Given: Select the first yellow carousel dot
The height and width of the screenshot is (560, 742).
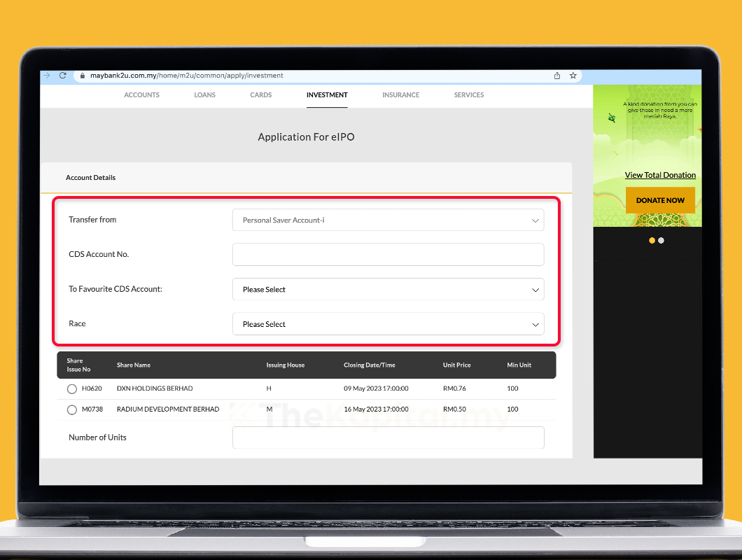Looking at the screenshot, I should [652, 240].
